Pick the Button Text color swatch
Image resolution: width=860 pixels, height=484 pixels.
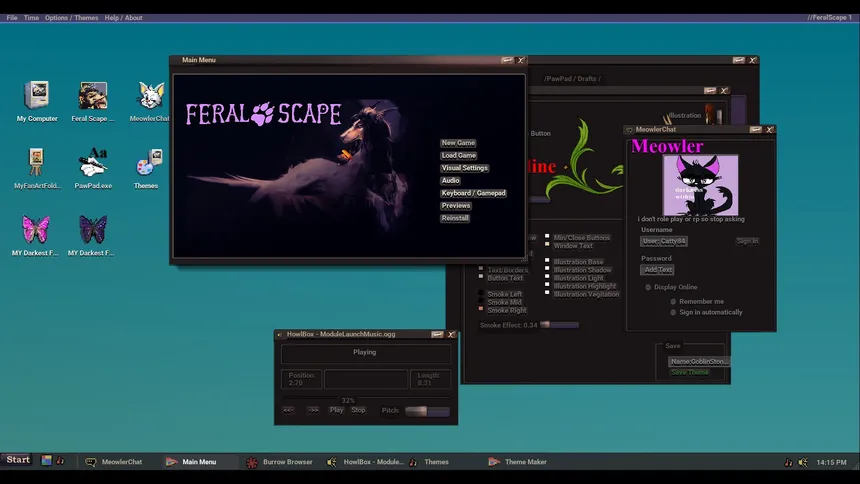pyautogui.click(x=481, y=277)
